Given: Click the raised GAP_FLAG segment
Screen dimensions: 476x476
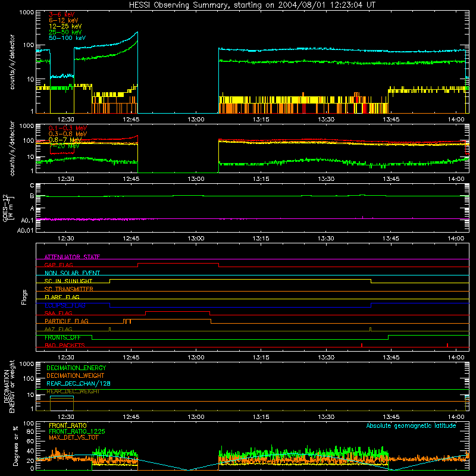Looking at the screenshot, I should pyautogui.click(x=178, y=264).
